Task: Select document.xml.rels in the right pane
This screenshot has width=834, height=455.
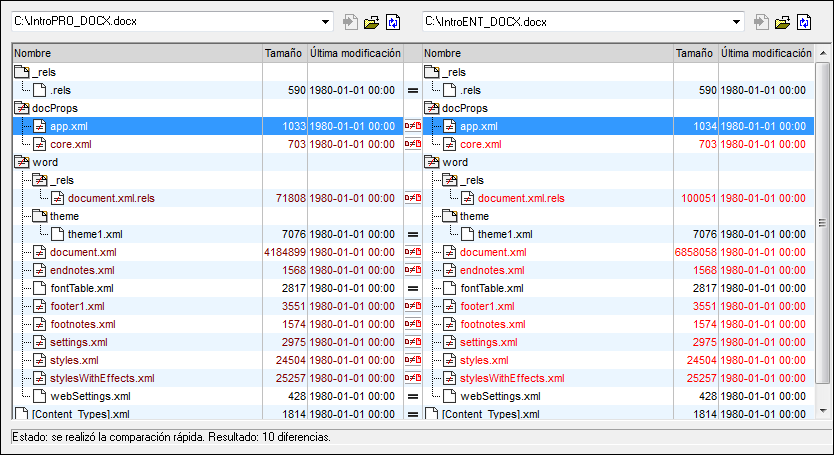Action: point(528,198)
